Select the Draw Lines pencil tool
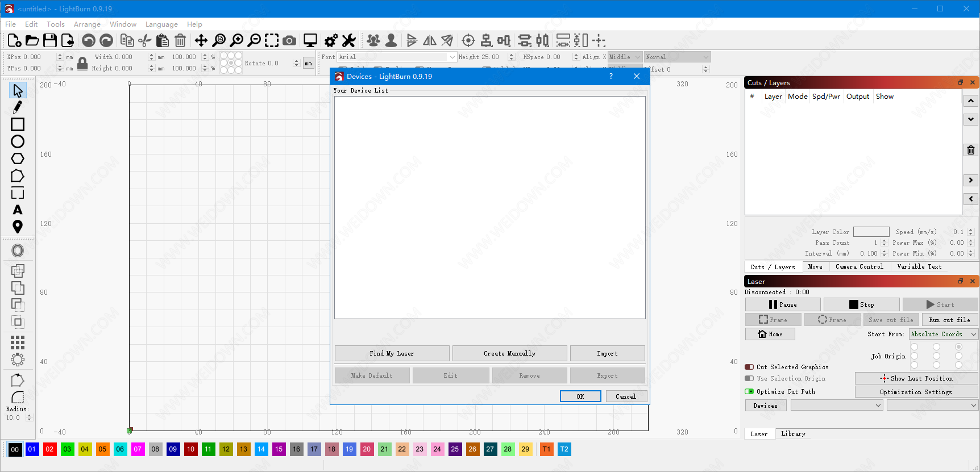 [x=18, y=107]
